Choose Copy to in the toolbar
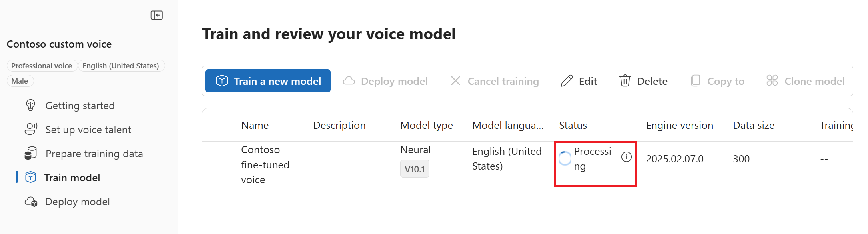 point(718,81)
